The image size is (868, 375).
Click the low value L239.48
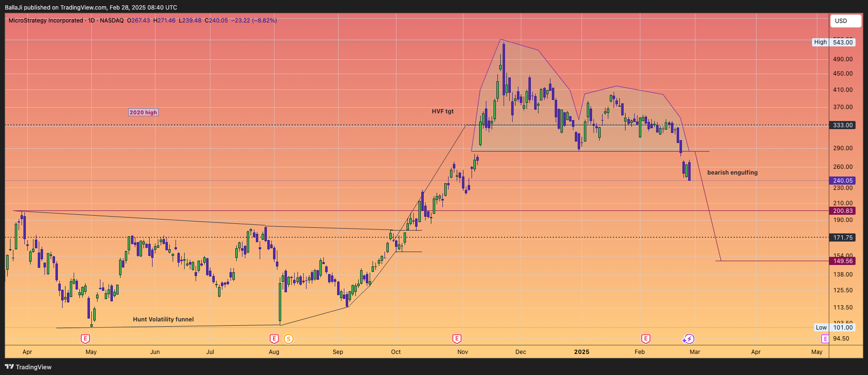click(x=190, y=21)
